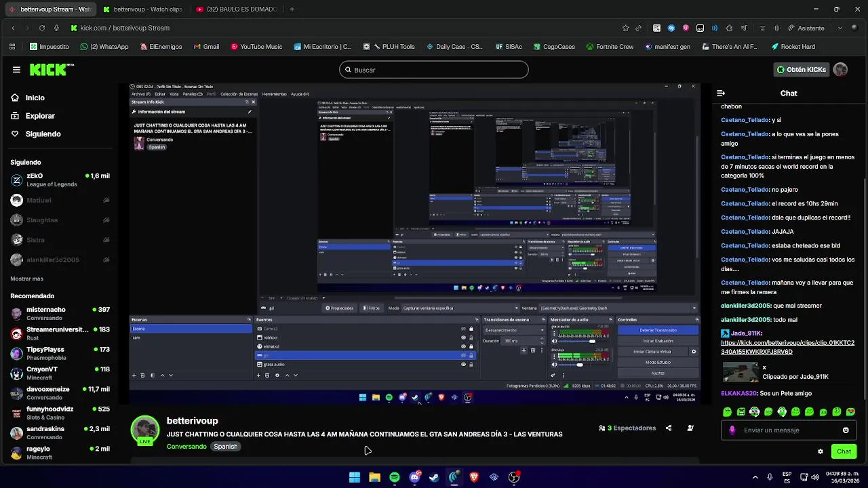Click the user icon beside share

click(x=690, y=428)
